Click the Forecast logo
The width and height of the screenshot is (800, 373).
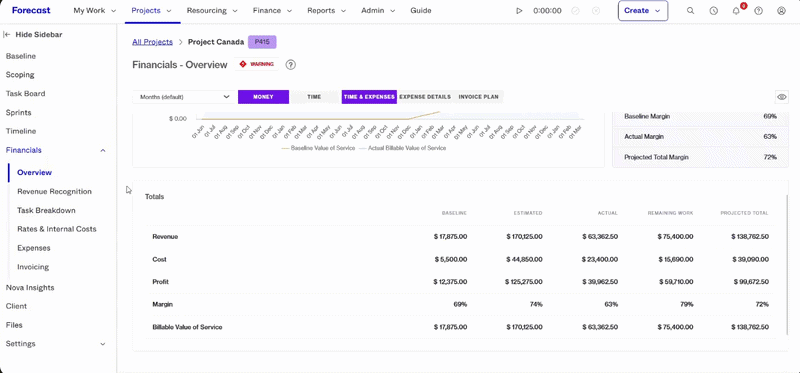30,10
